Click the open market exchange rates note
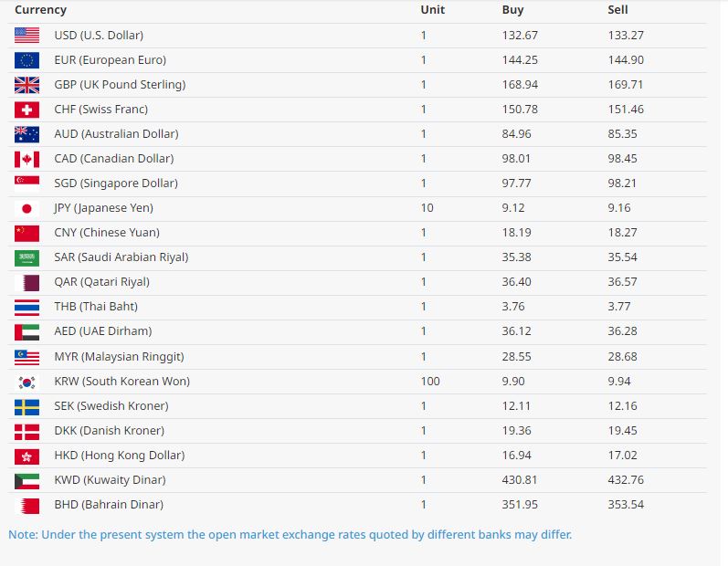 [x=290, y=534]
